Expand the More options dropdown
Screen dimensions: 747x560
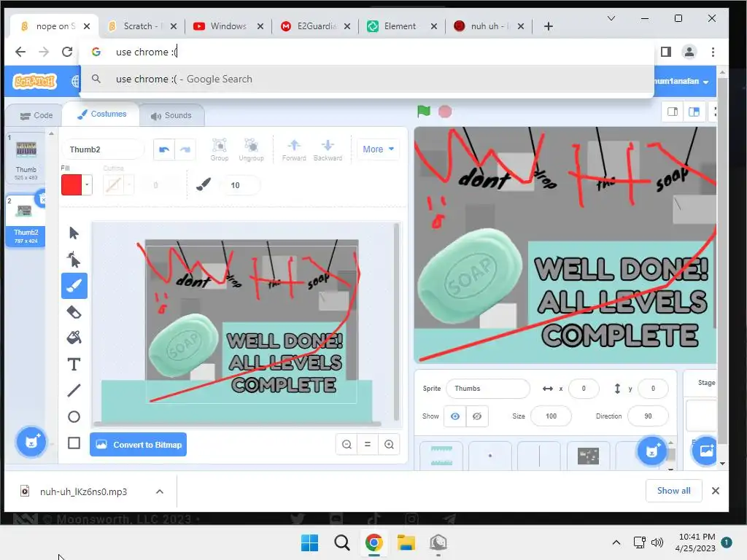point(379,149)
